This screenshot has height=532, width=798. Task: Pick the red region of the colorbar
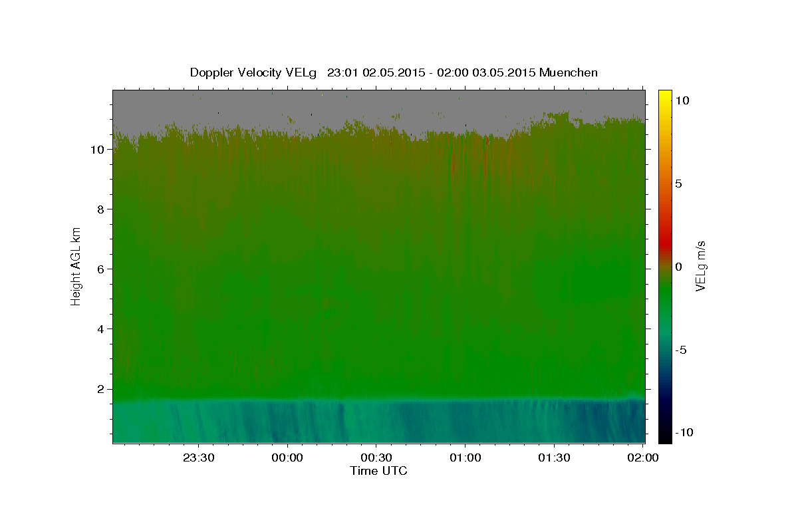[664, 243]
